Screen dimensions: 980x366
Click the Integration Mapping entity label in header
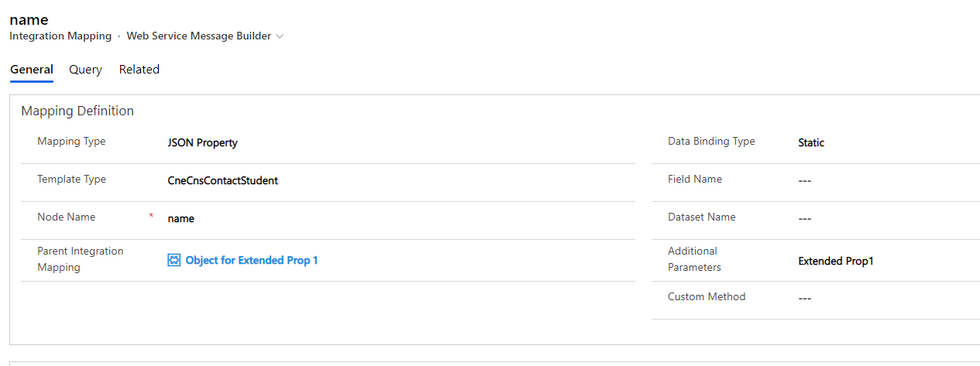click(x=60, y=36)
